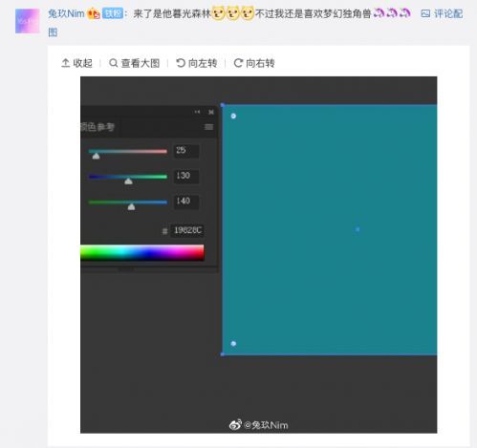Rotate the image left with 向左转

point(197,63)
